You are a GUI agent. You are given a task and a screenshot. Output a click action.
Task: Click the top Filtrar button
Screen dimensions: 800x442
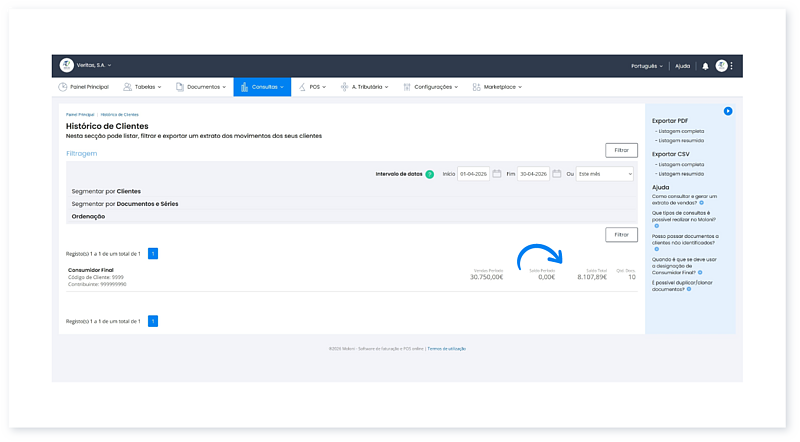(x=621, y=150)
